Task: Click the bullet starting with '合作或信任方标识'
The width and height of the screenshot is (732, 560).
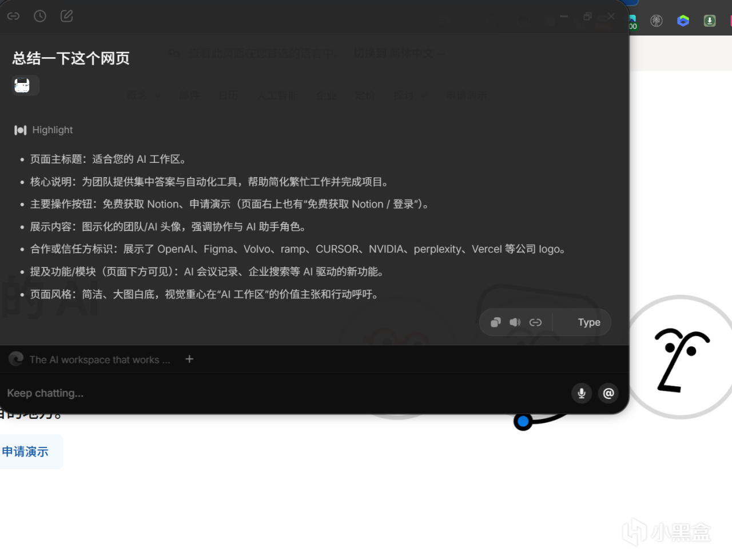Action: (x=298, y=249)
